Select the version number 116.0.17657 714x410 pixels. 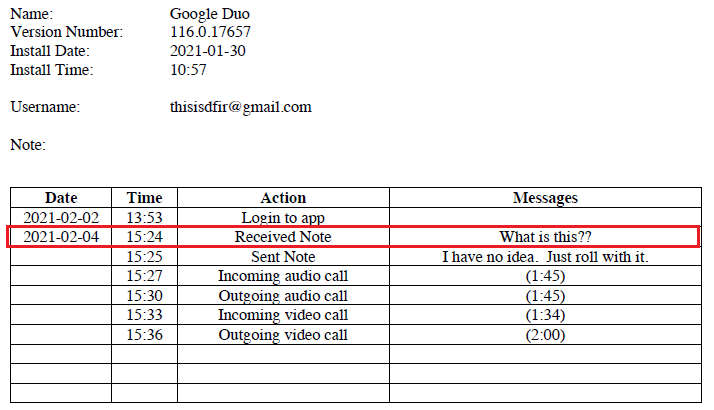pyautogui.click(x=213, y=32)
